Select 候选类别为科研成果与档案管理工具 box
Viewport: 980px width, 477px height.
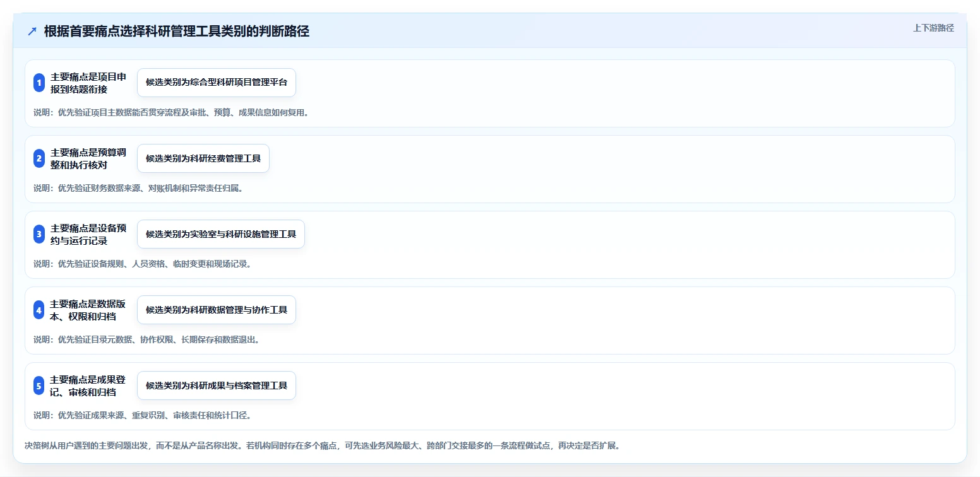[217, 386]
